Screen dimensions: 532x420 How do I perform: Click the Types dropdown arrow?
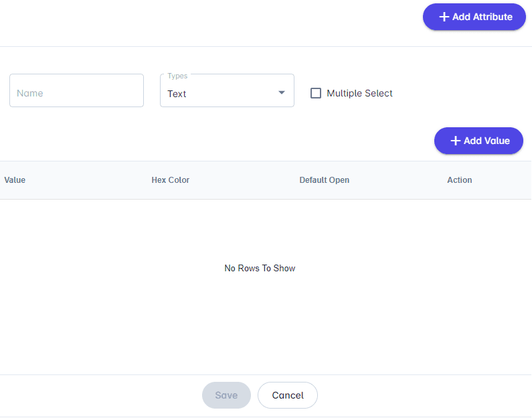(282, 92)
